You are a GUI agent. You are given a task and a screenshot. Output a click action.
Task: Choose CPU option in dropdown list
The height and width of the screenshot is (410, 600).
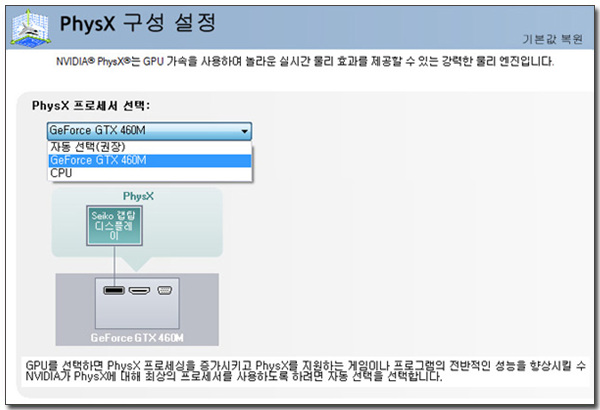[150, 173]
